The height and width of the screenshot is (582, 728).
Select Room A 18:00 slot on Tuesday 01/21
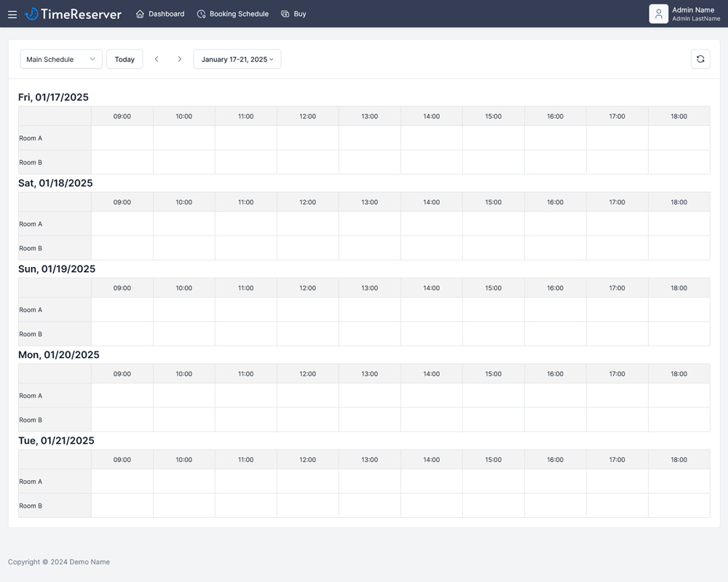coord(678,482)
